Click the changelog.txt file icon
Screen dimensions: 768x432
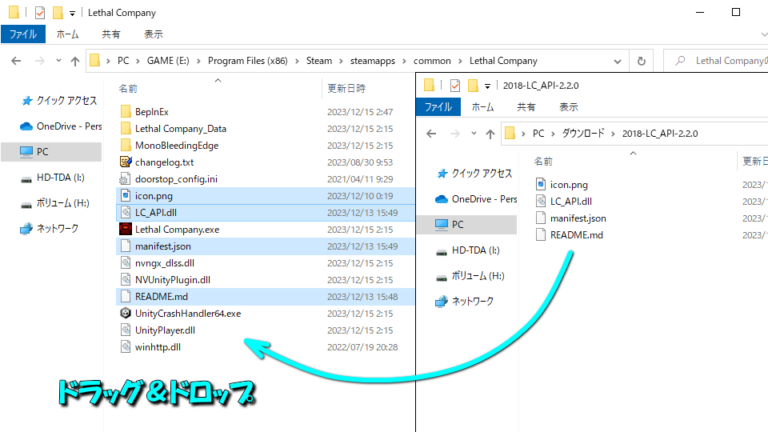tap(126, 162)
